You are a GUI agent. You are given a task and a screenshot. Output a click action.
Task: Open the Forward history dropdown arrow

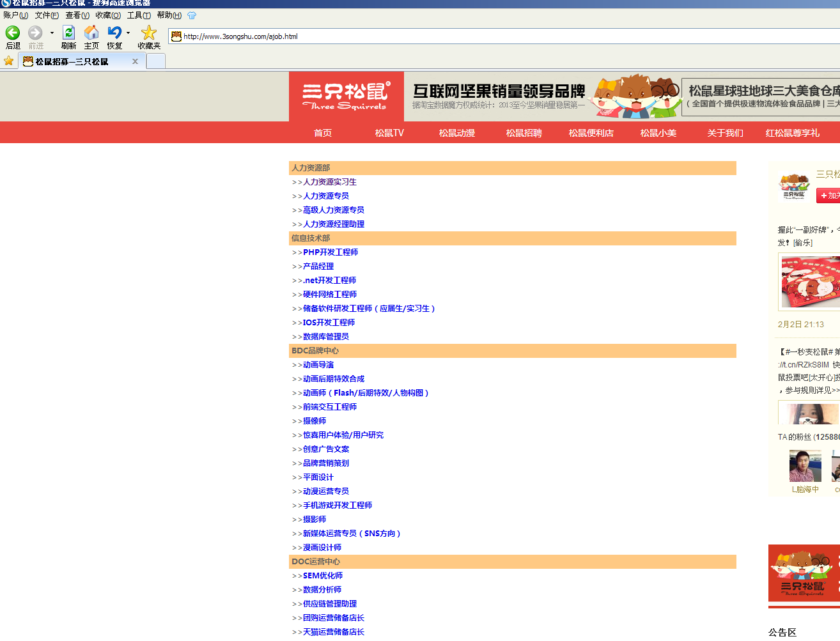click(x=52, y=33)
